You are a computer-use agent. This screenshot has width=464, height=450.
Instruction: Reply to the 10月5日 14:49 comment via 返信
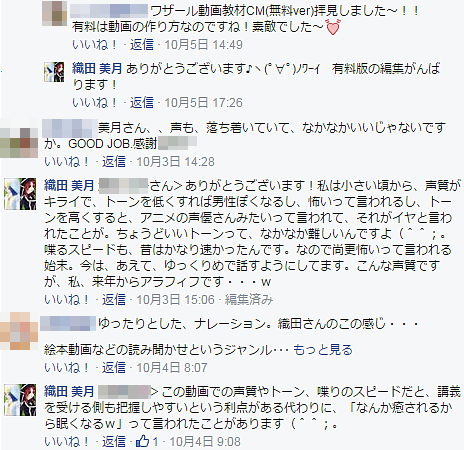pyautogui.click(x=142, y=44)
